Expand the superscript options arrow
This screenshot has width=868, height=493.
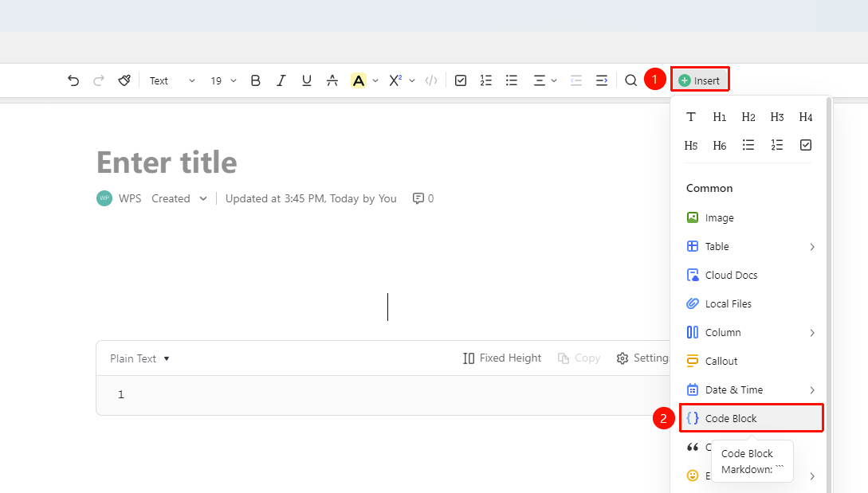412,80
